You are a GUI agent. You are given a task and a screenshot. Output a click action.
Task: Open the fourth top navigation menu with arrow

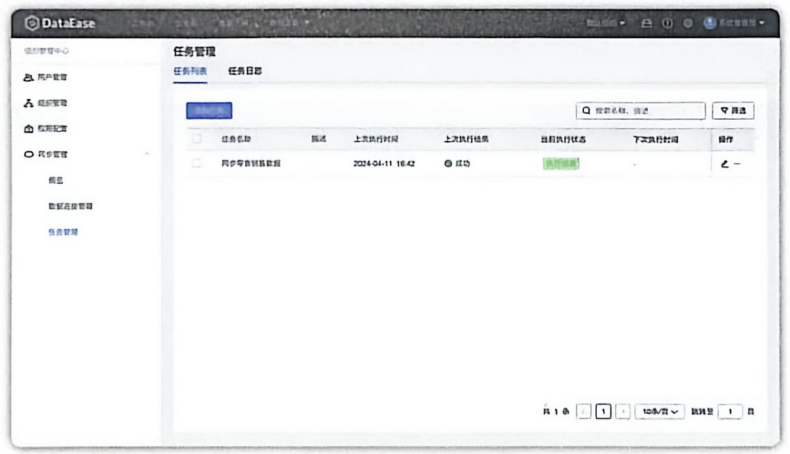click(289, 23)
